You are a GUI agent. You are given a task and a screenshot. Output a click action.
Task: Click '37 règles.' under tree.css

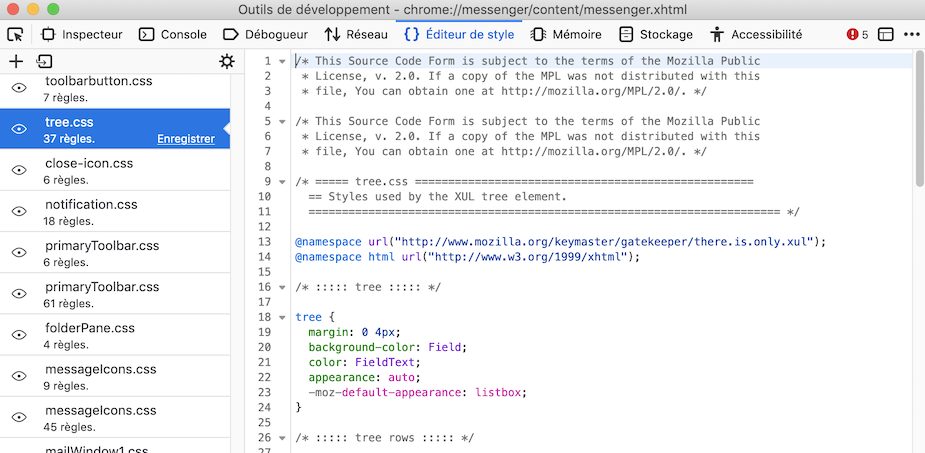pos(70,139)
